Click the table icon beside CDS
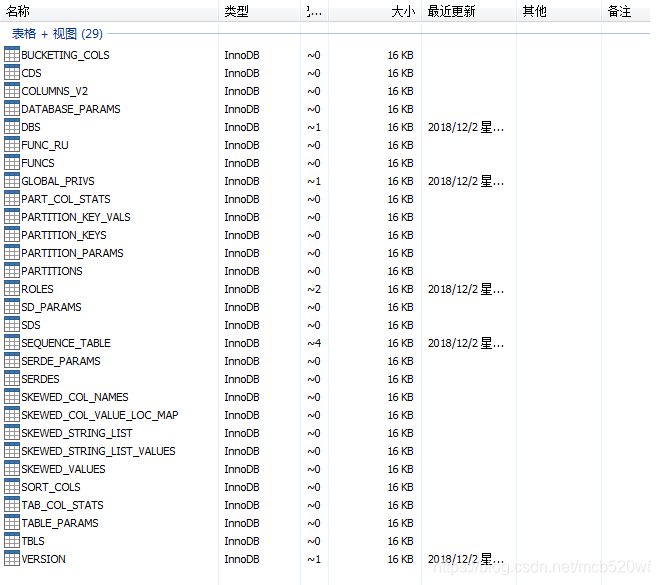Viewport: 661px width, 585px height. (12, 72)
